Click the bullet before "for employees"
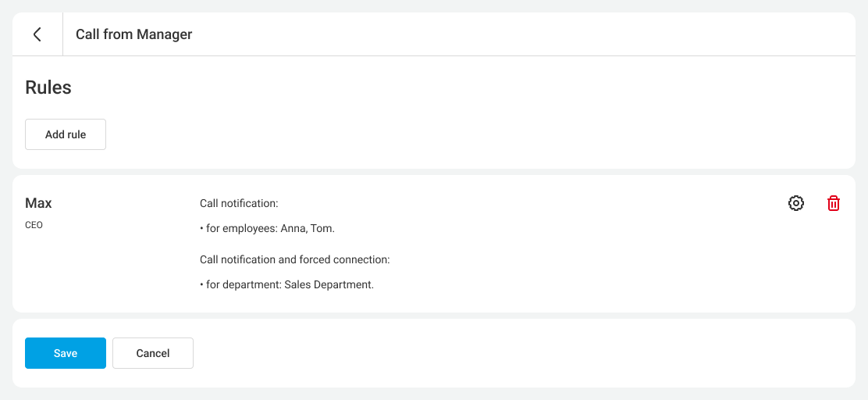868x400 pixels. pyautogui.click(x=202, y=229)
